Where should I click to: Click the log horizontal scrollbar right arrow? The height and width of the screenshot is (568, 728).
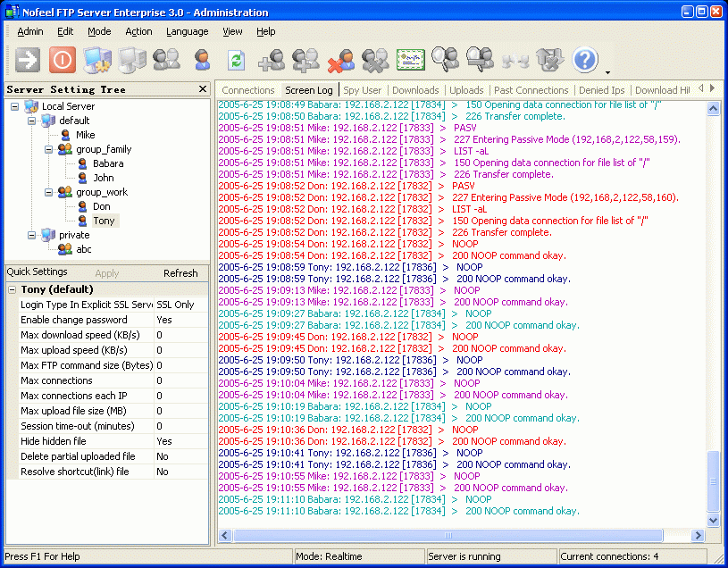[x=698, y=536]
